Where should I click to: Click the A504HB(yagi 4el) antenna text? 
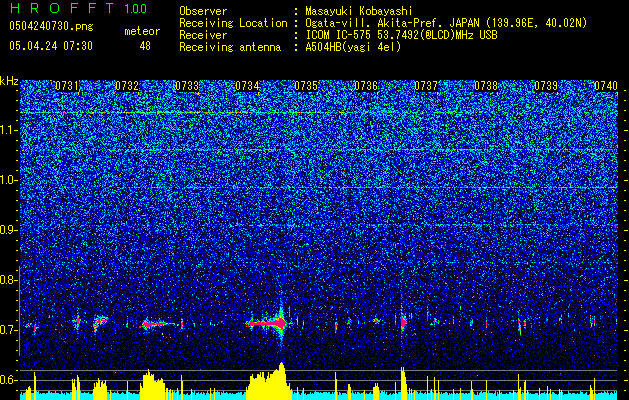point(353,47)
